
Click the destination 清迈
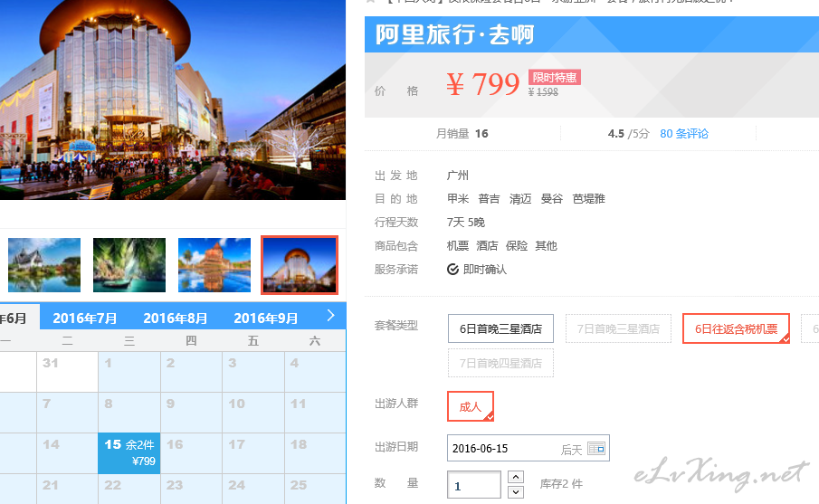pos(520,199)
